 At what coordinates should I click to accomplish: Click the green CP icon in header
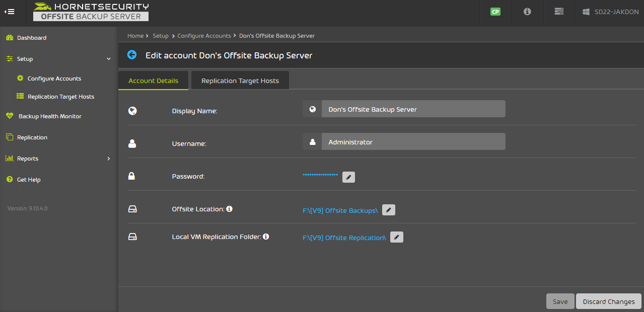tap(495, 12)
